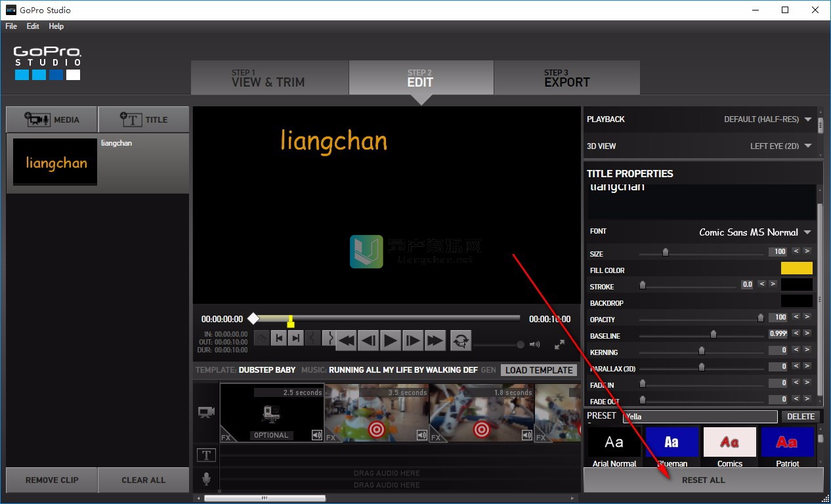The image size is (831, 504).
Task: Toggle audio on the 2.5 seconds clip
Action: coord(316,435)
